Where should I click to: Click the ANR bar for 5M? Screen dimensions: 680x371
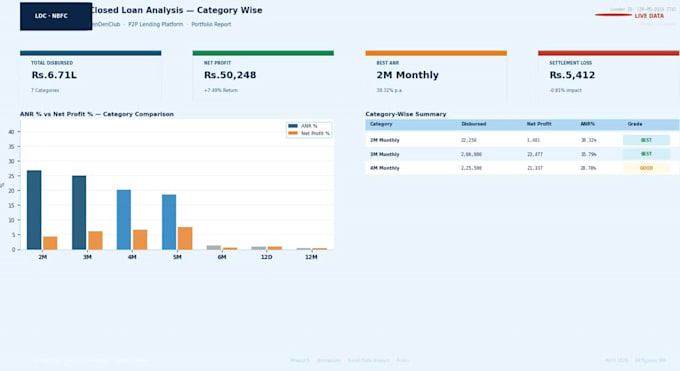point(169,222)
